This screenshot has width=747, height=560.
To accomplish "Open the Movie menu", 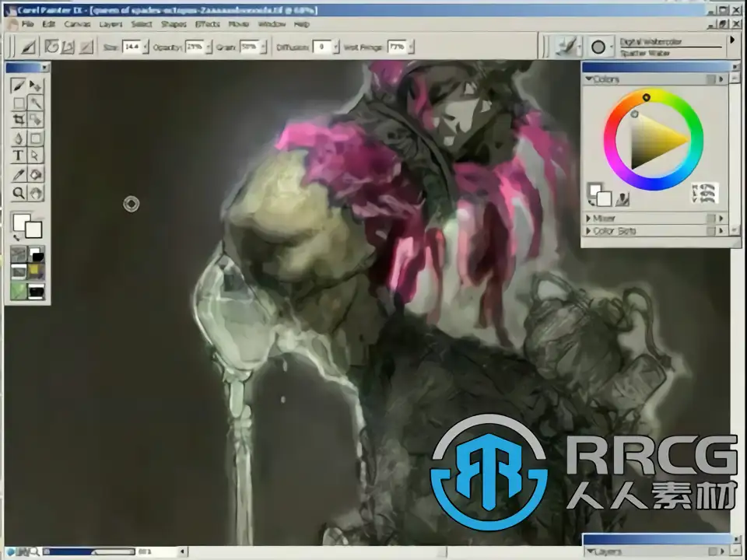I will click(x=239, y=24).
